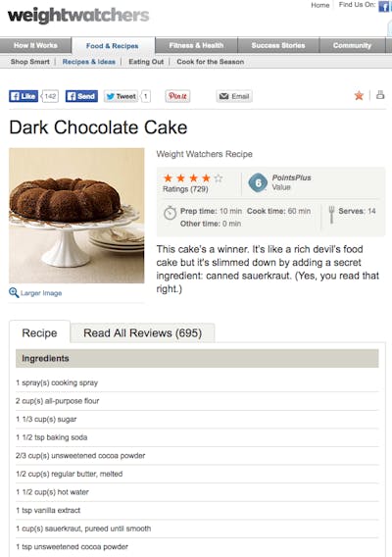The height and width of the screenshot is (557, 392).
Task: Open the Fitness & Health menu
Action: pos(196,45)
